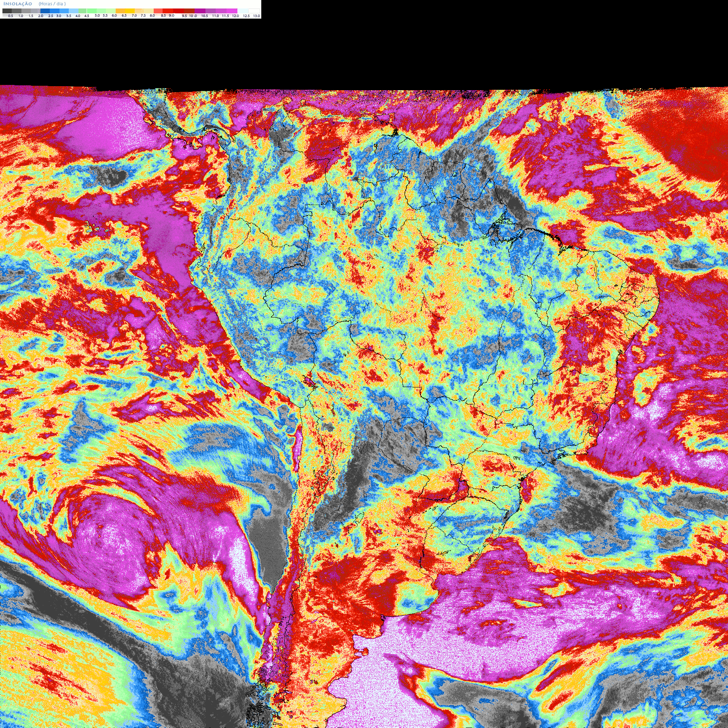Click the 8.0 legend value

coord(152,15)
